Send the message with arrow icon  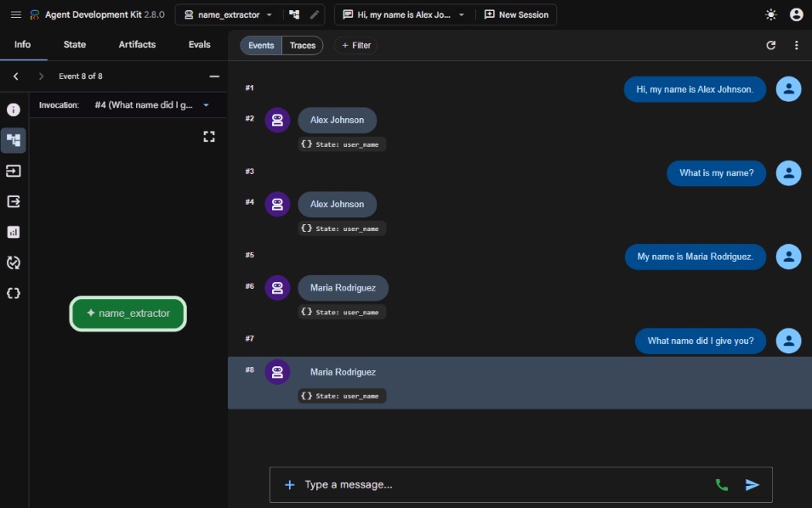pos(752,484)
